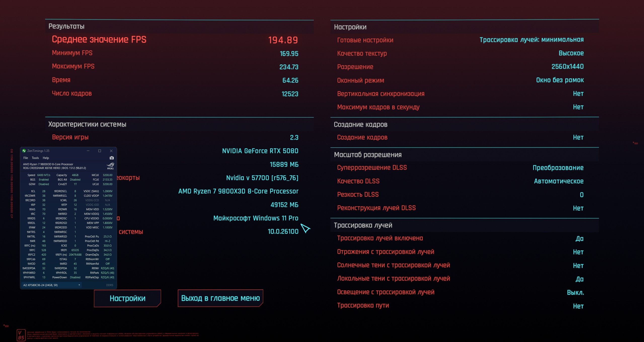Click Локальные тени с трассировкой лучей row
Viewport: 644px width, 342px height.
[x=460, y=279]
